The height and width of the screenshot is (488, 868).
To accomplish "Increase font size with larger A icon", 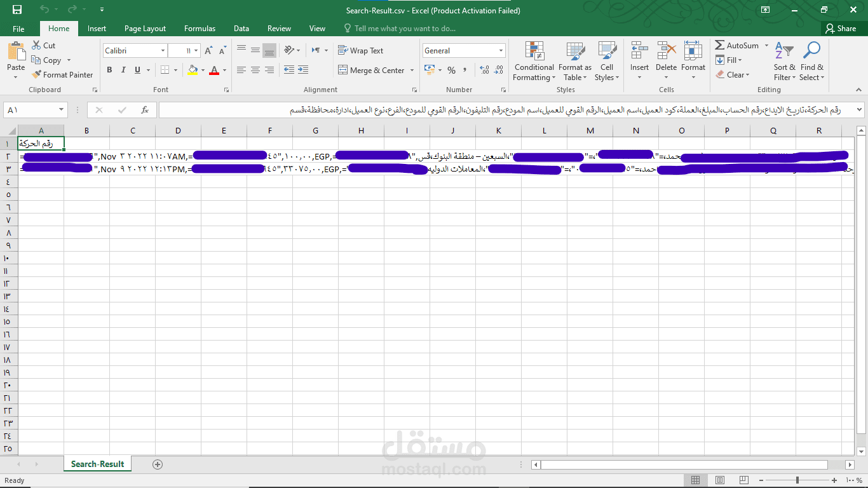I will point(210,51).
